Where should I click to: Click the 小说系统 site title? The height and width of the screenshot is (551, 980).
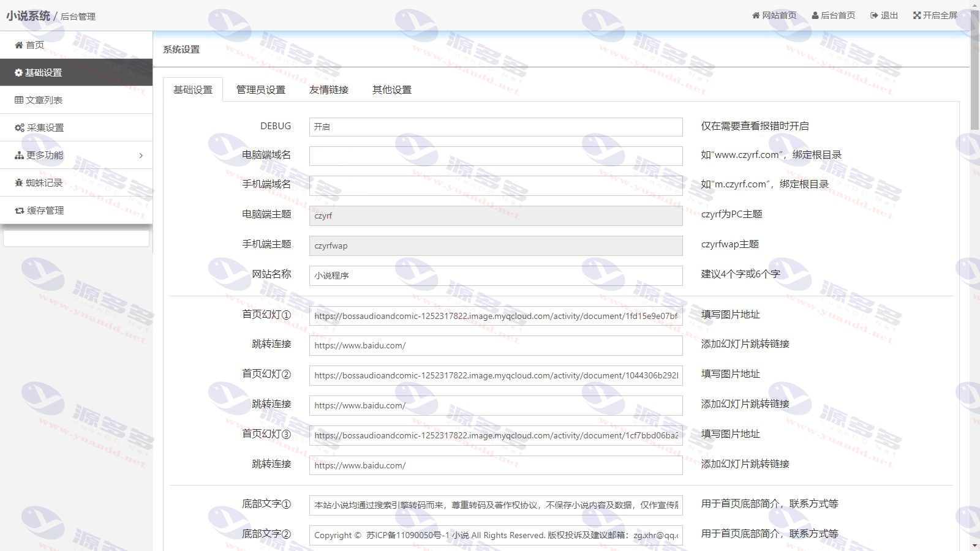coord(28,15)
